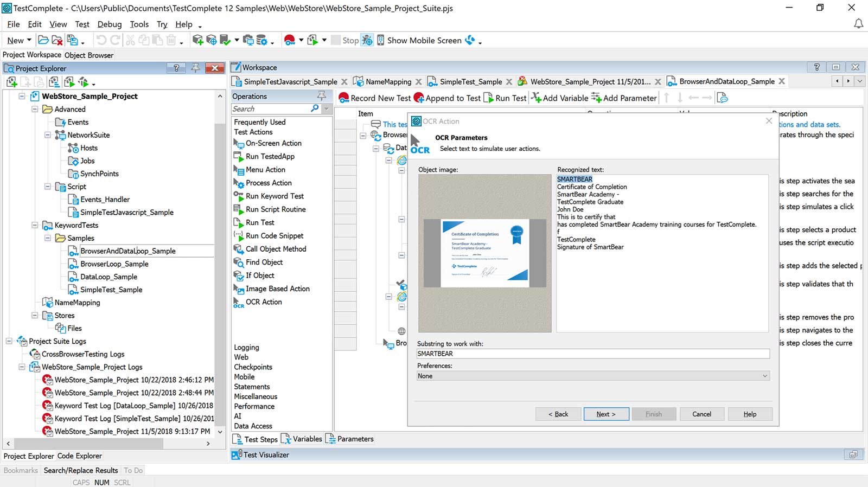The width and height of the screenshot is (868, 487).
Task: Select BrowserLoop_Sample in project tree
Action: coord(114,264)
